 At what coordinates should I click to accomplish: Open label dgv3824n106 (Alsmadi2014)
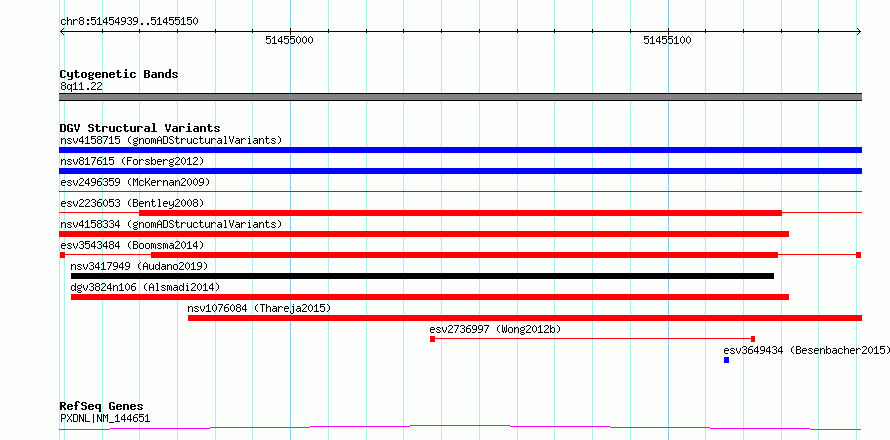[x=145, y=287]
